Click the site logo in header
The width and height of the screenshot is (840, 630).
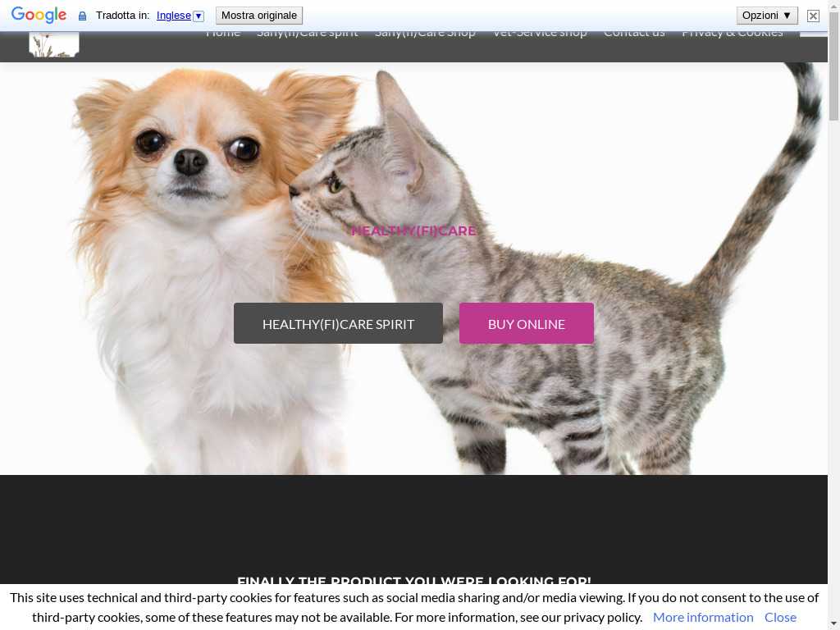(54, 44)
